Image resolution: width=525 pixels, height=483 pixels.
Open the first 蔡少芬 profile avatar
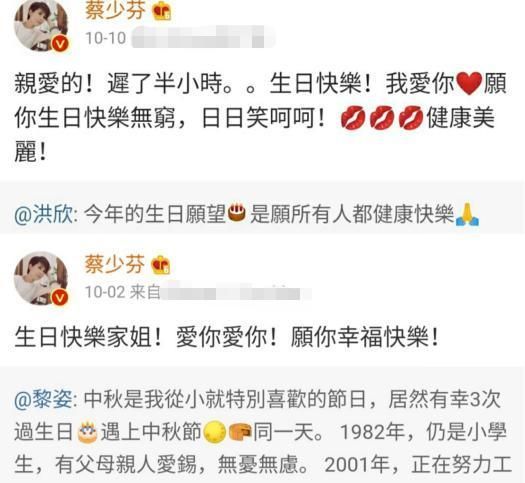point(41,24)
